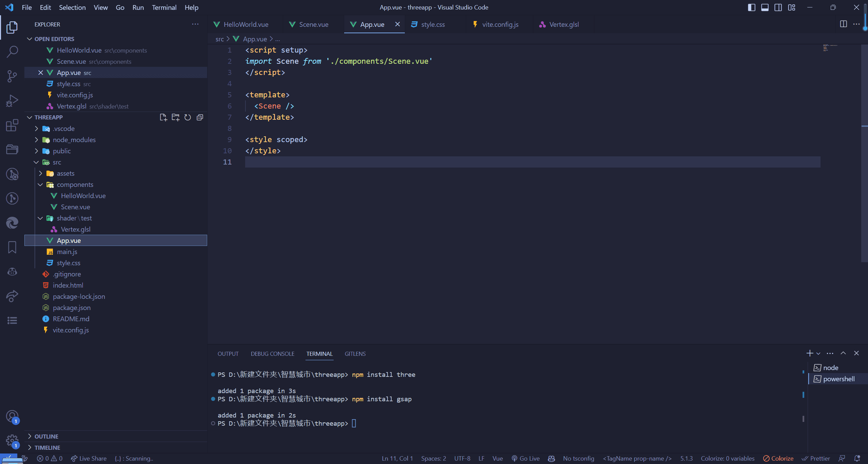The image size is (868, 464).
Task: Switch to the OUTPUT panel tab
Action: point(228,354)
